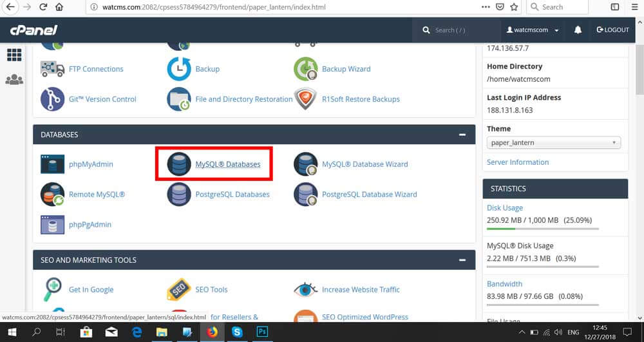This screenshot has width=644, height=342.
Task: Click the Disk Usage progress bar
Action: point(542,229)
